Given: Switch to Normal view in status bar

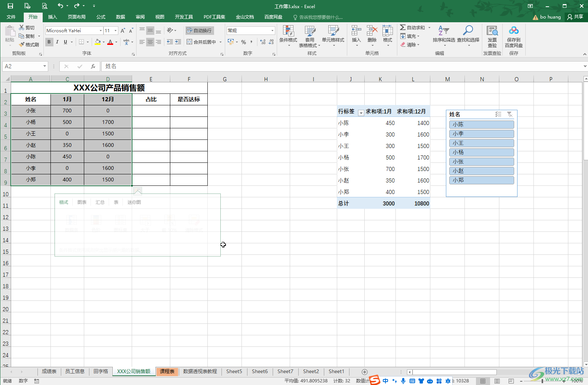Looking at the screenshot, I should click(483, 381).
